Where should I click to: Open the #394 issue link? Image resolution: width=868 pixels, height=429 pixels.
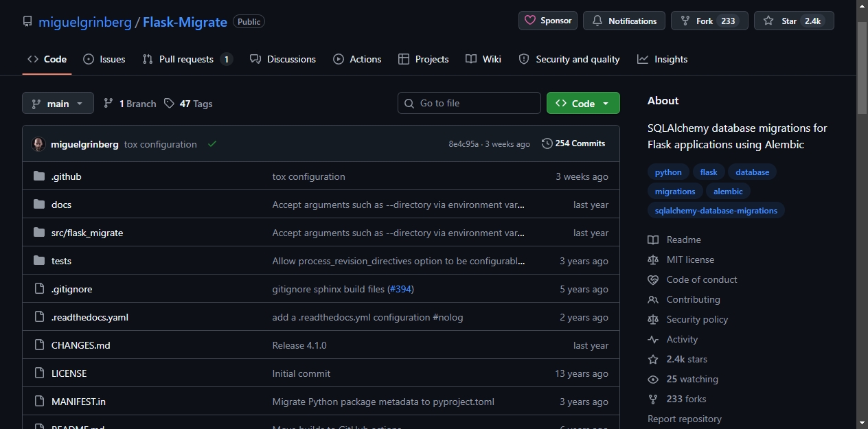pyautogui.click(x=400, y=289)
